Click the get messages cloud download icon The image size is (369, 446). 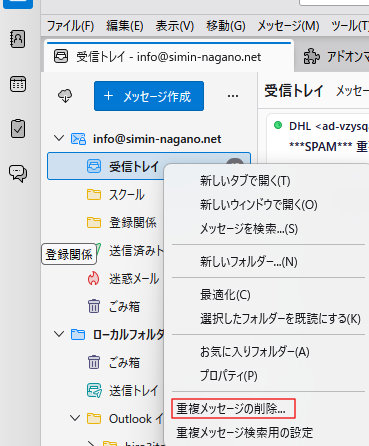pos(65,96)
